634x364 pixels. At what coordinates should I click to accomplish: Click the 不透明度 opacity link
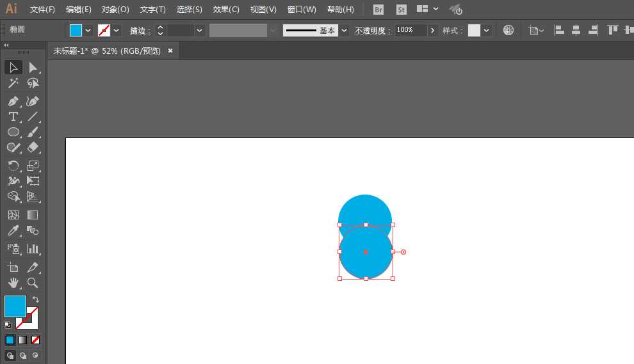pos(372,30)
